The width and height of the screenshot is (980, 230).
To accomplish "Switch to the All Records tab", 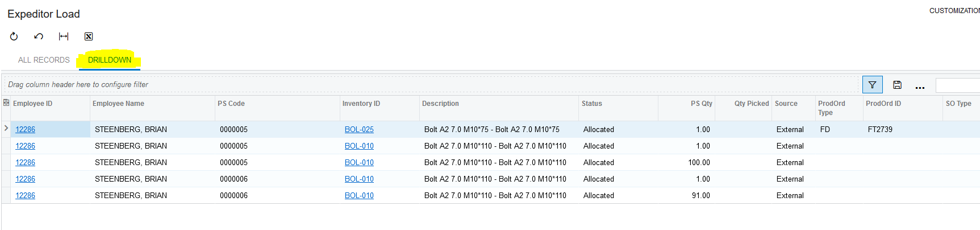I will coord(44,60).
